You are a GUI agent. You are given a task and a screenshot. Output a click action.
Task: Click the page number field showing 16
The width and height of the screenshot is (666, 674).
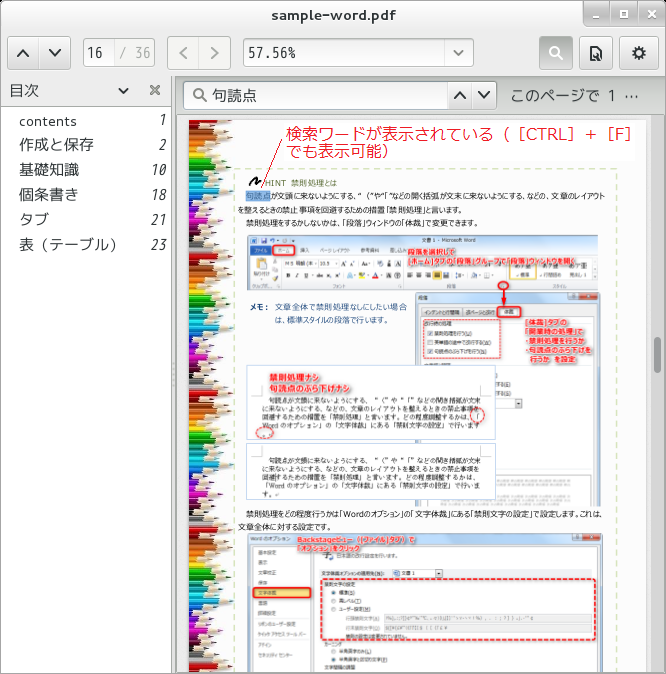[x=99, y=52]
